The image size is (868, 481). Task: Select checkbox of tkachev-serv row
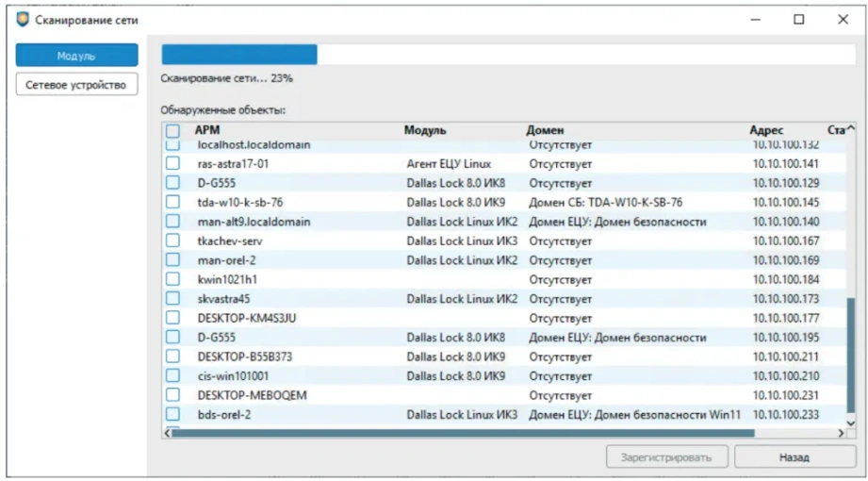172,240
